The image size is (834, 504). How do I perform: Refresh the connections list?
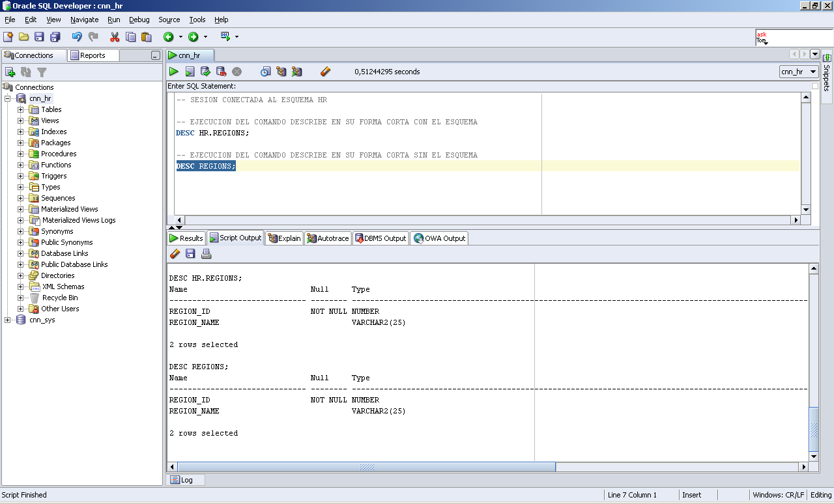pos(26,72)
